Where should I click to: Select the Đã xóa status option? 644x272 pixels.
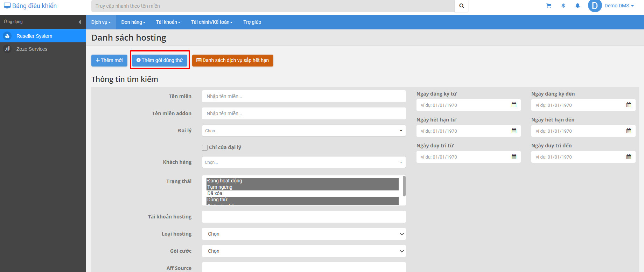point(302,193)
